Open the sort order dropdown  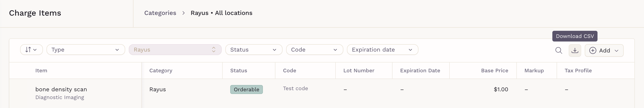(31, 50)
